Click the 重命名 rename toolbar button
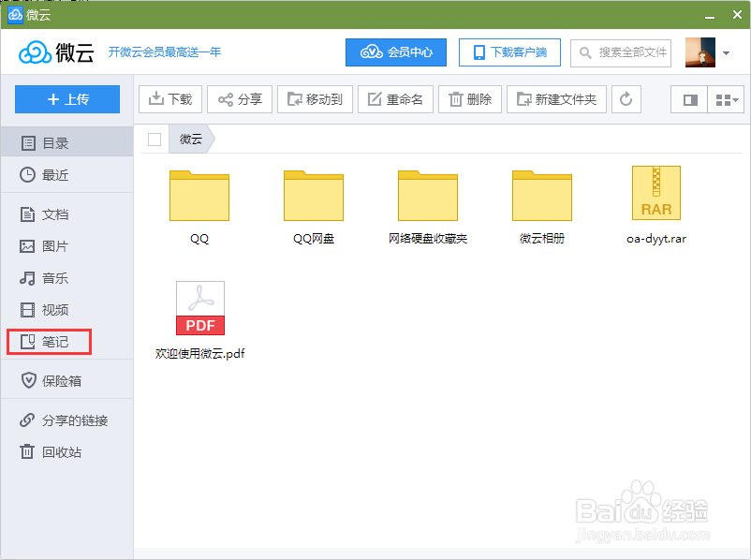 tap(395, 99)
